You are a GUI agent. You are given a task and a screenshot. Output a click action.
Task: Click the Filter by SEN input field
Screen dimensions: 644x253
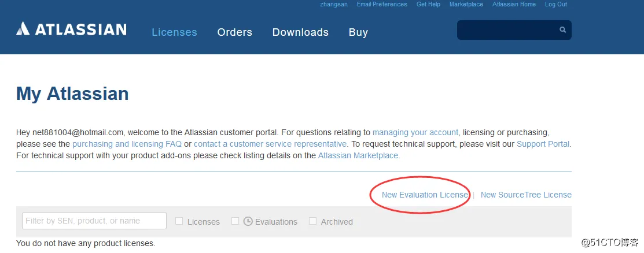(x=94, y=221)
